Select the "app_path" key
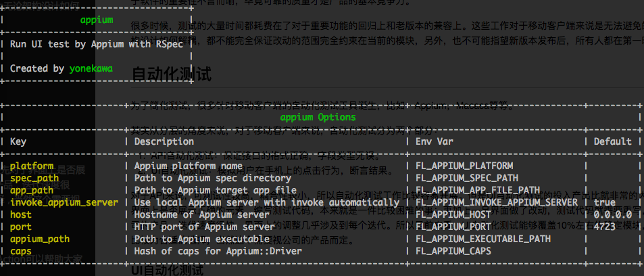 coord(32,190)
